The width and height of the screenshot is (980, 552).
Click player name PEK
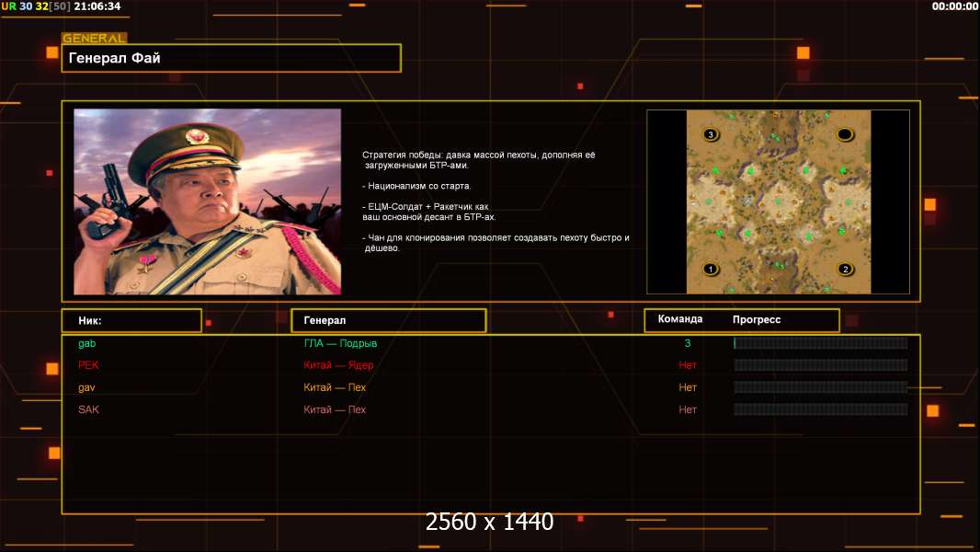coord(88,365)
